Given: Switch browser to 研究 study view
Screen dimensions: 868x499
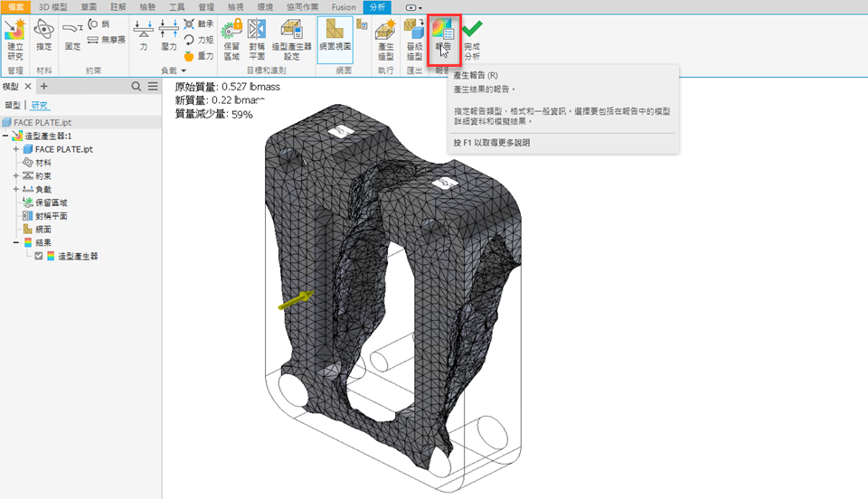Looking at the screenshot, I should point(39,105).
